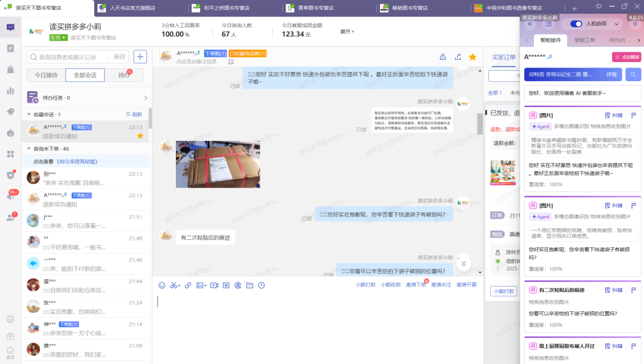Open the orders document icon in left sidebar
Viewport: 644px width, 364px height.
point(10,49)
